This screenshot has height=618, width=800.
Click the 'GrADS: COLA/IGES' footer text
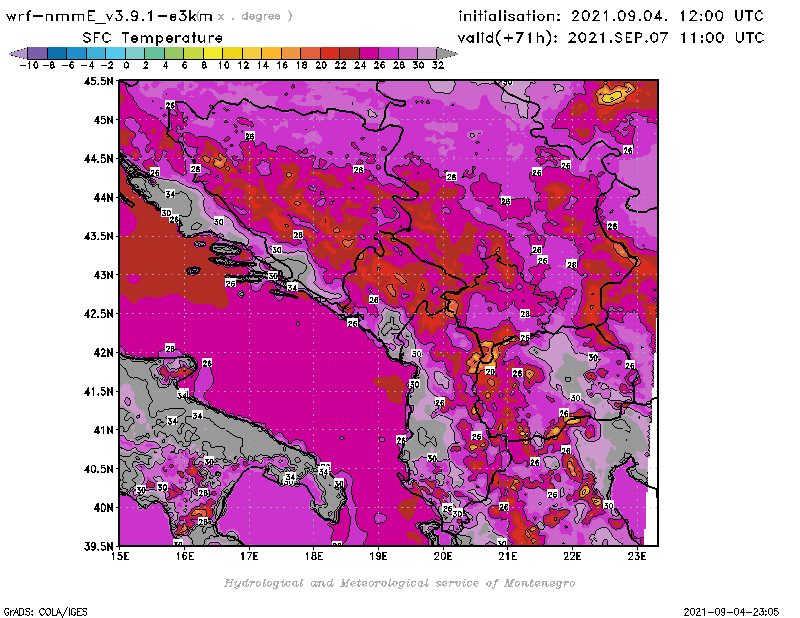click(45, 612)
